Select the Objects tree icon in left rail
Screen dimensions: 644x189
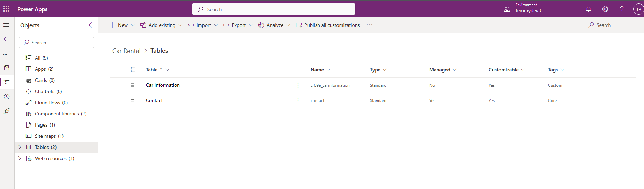click(x=7, y=82)
